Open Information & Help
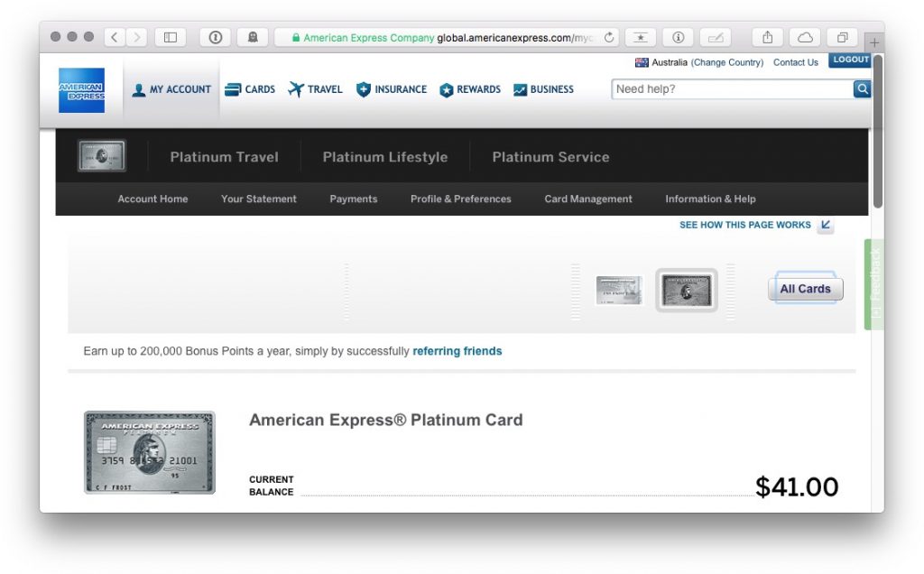The height and width of the screenshot is (574, 924). [x=710, y=199]
